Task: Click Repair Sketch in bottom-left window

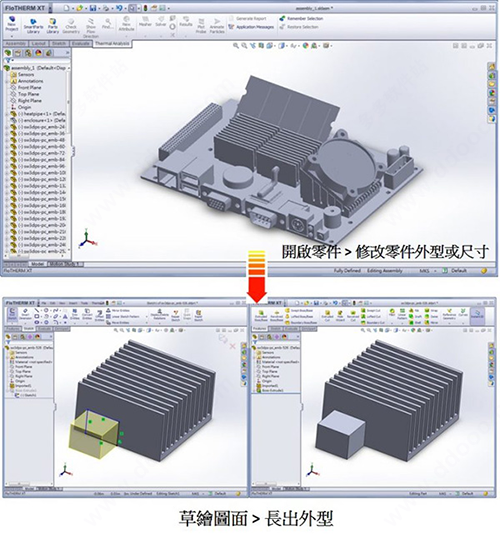Action: (176, 315)
